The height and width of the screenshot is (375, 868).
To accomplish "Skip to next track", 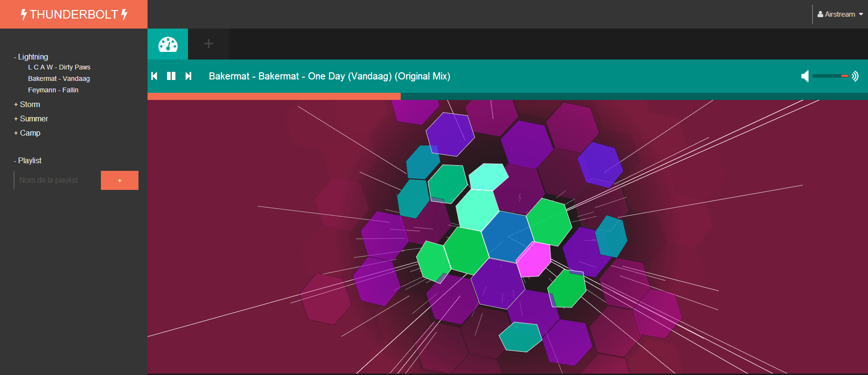I will click(188, 76).
